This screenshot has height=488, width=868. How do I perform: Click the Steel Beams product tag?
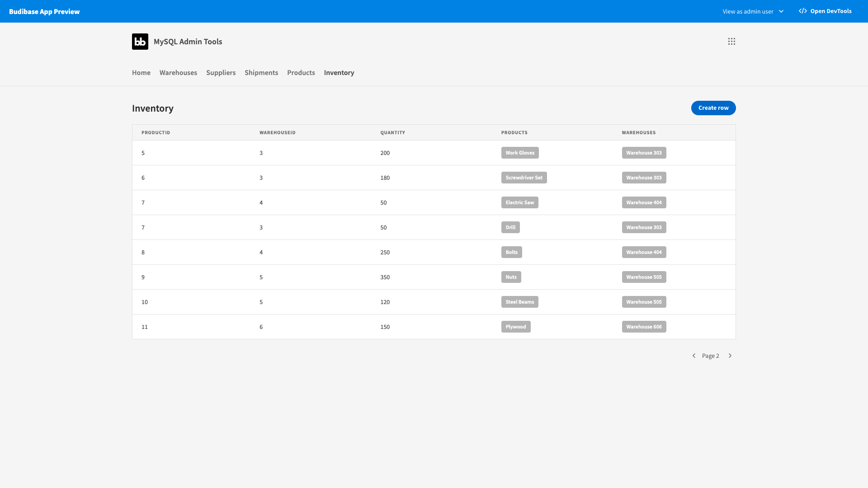[520, 302]
